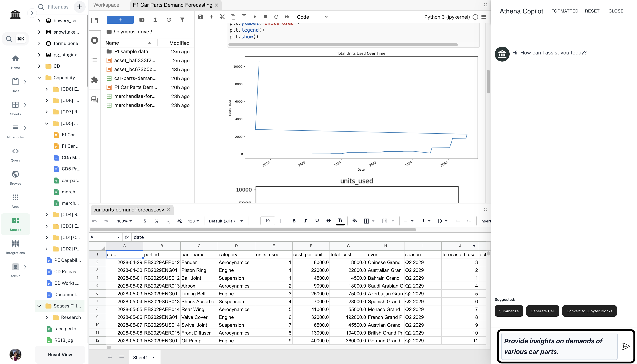Cut the selected notebook cell with scissors icon
637x364 pixels.
pos(222,17)
